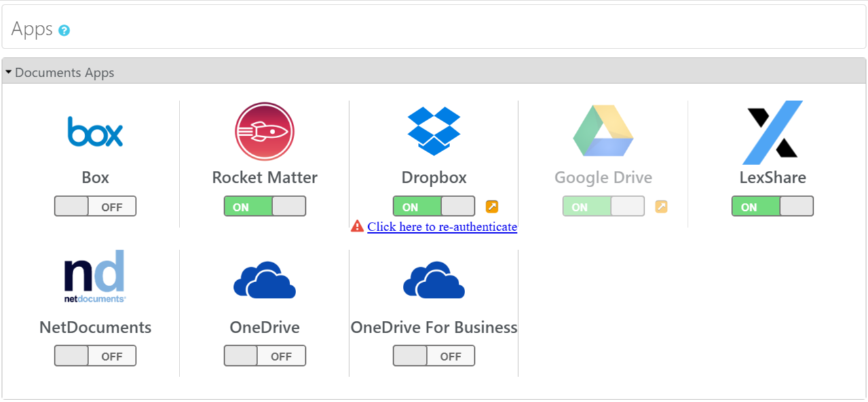Turn off the Rocket Matter toggle
The image size is (868, 402).
coord(265,206)
